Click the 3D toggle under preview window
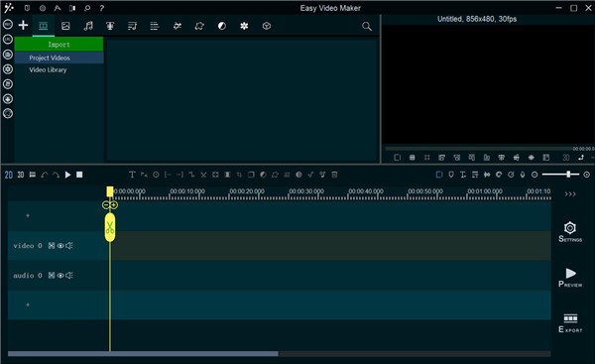 [x=566, y=157]
